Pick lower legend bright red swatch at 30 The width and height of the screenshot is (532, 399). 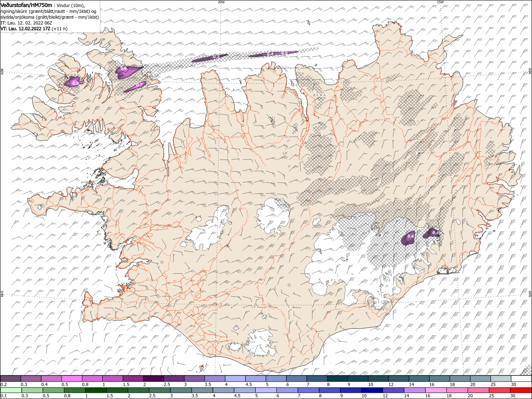point(520,390)
